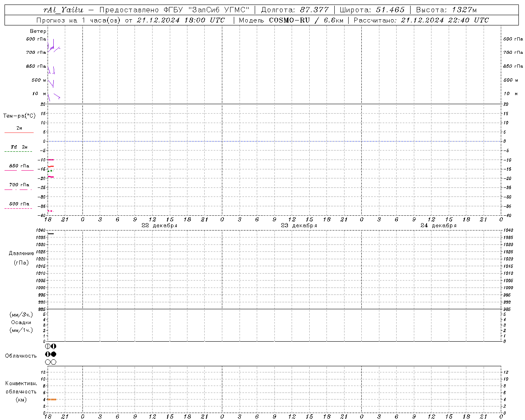Click the wind barb at the 500 м level

pyautogui.click(x=51, y=83)
